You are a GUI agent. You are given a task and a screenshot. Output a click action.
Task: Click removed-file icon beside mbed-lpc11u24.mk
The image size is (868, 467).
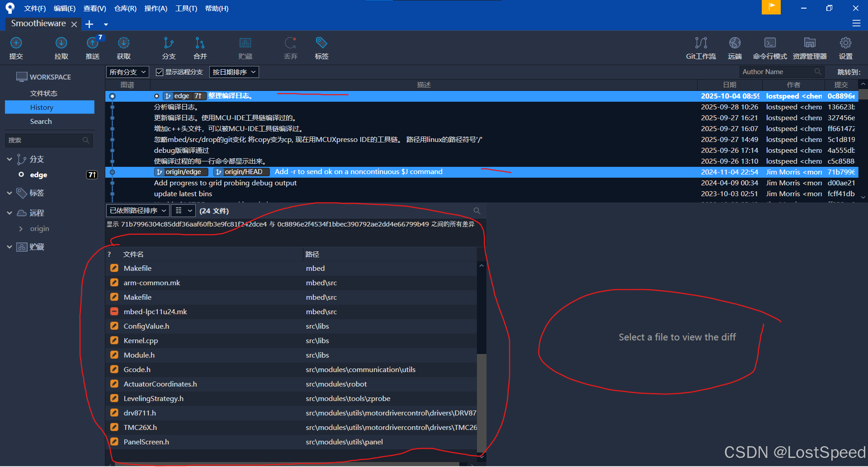114,311
